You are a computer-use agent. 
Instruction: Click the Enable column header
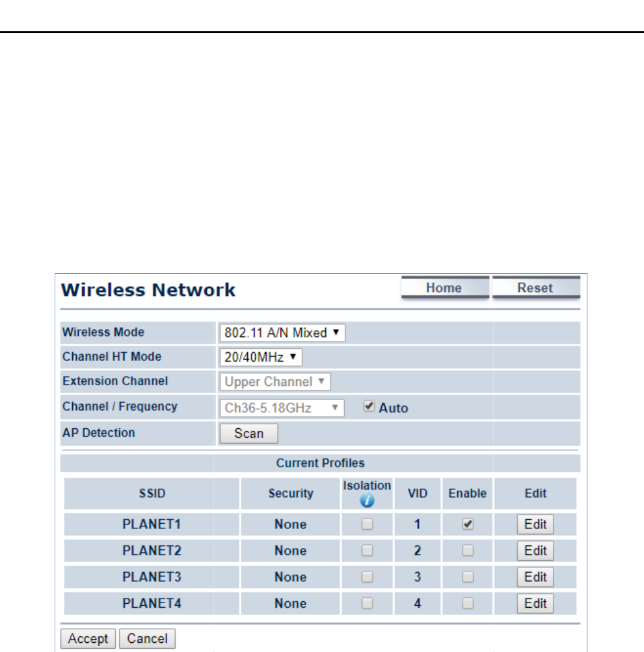pyautogui.click(x=467, y=493)
